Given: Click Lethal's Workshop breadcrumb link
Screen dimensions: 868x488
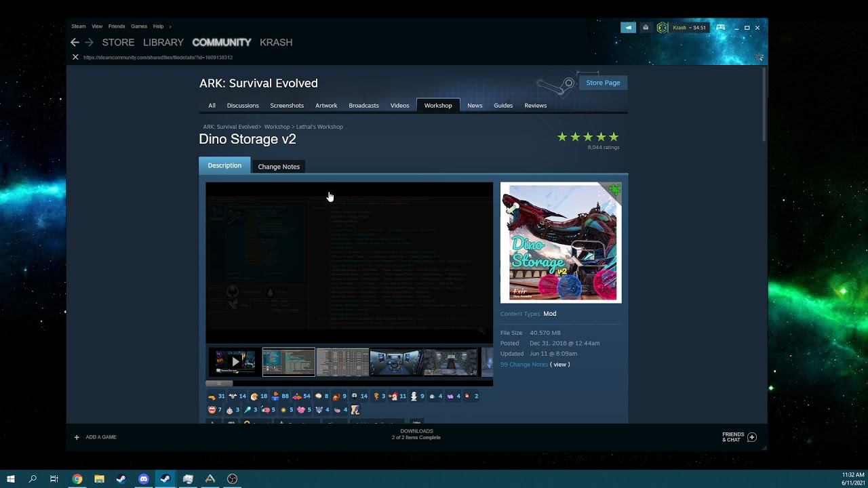Looking at the screenshot, I should pyautogui.click(x=319, y=127).
